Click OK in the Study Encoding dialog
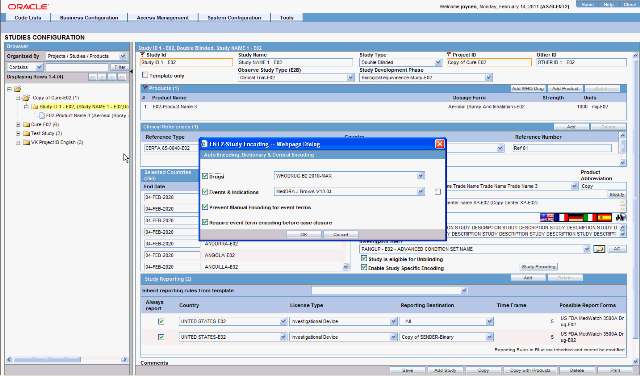The image size is (640, 376). click(x=304, y=234)
